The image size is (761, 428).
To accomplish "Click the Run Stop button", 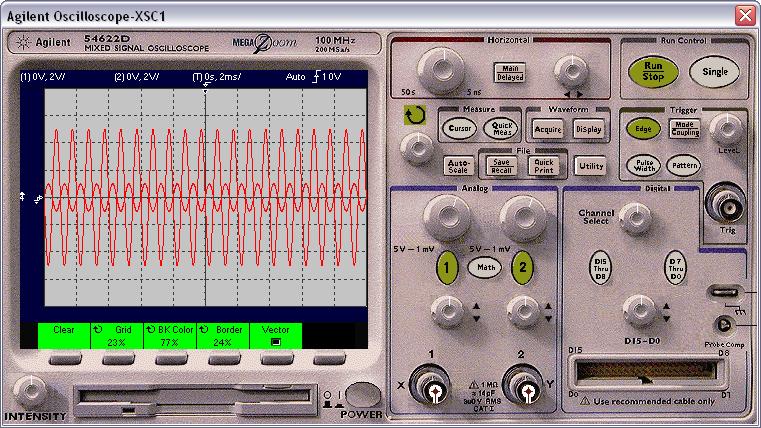I will (x=653, y=71).
